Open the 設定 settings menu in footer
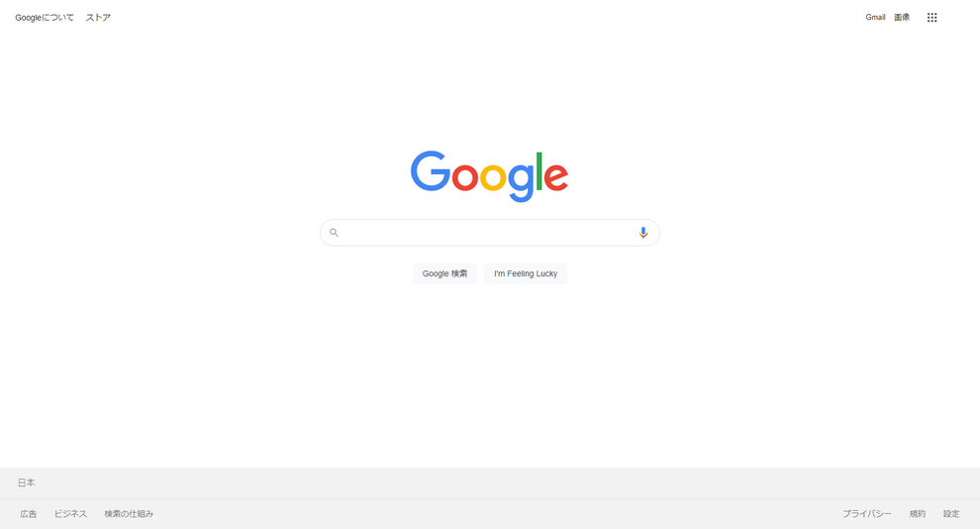Viewport: 980px width, 529px height. point(951,514)
